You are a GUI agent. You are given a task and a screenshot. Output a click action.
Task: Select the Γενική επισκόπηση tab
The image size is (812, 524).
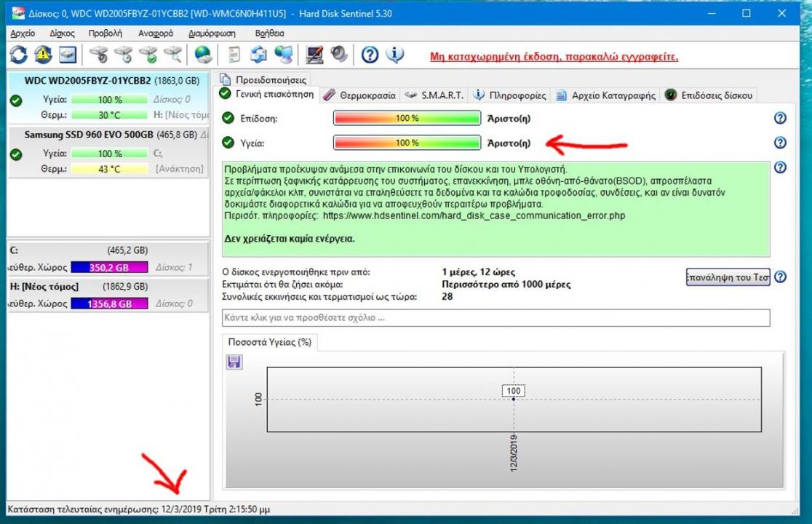pyautogui.click(x=267, y=94)
